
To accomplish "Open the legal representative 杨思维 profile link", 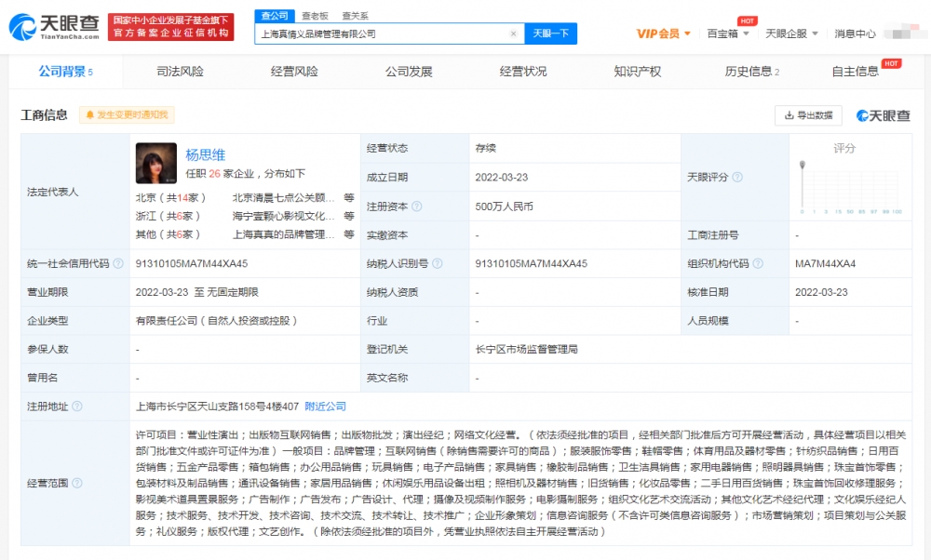I will click(206, 154).
